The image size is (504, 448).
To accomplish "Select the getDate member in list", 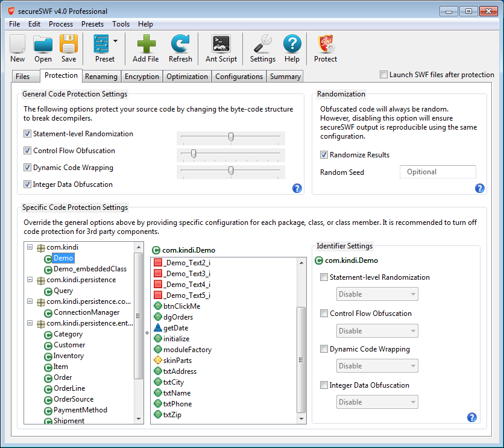I will click(x=175, y=328).
